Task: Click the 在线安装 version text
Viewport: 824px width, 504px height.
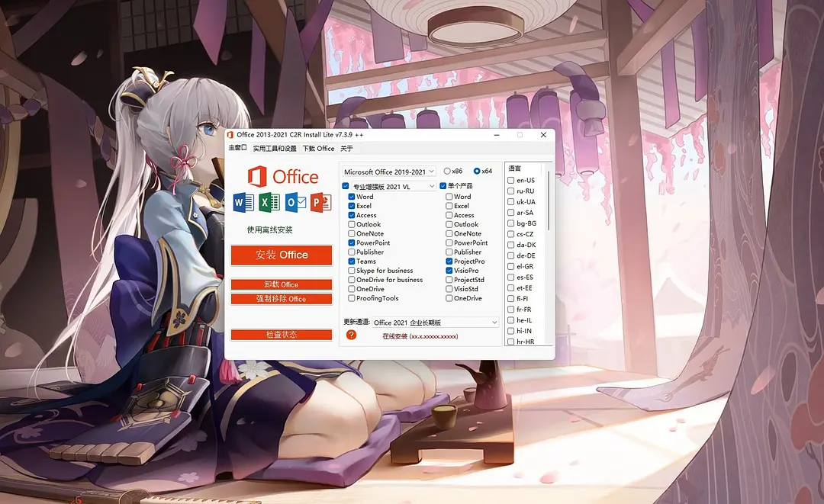Action: [x=420, y=336]
